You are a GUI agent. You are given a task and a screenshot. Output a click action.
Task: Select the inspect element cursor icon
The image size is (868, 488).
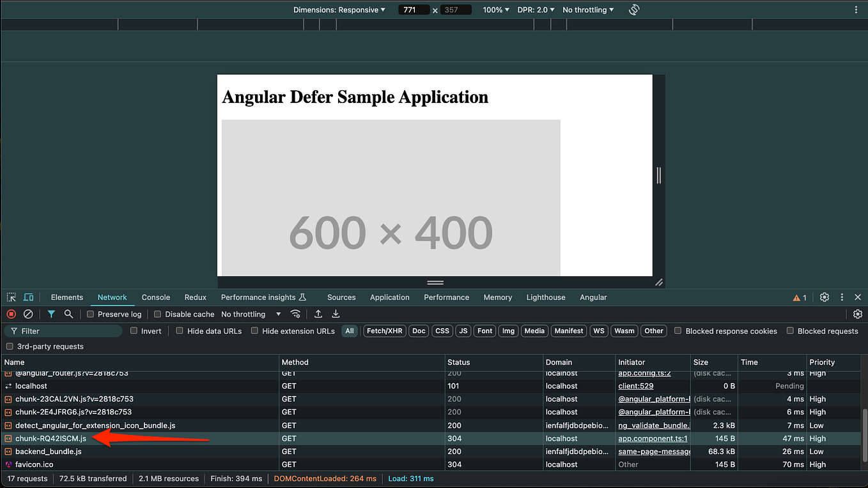[x=11, y=297]
